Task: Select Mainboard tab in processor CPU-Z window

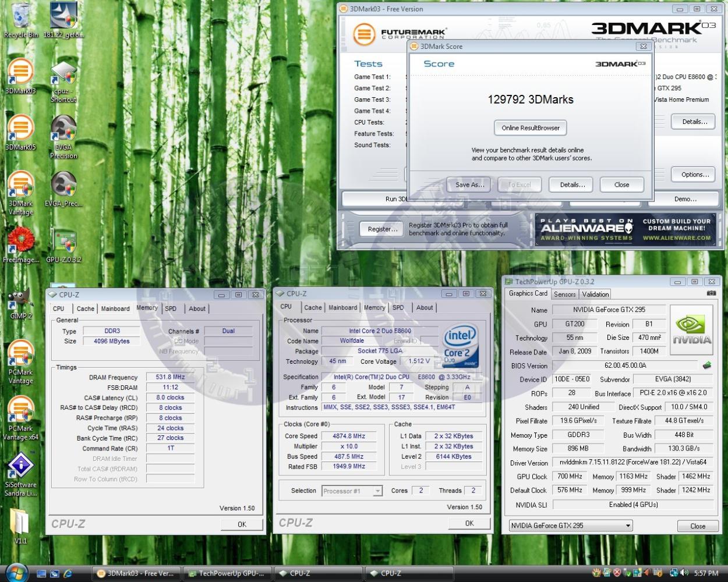Action: [x=342, y=308]
